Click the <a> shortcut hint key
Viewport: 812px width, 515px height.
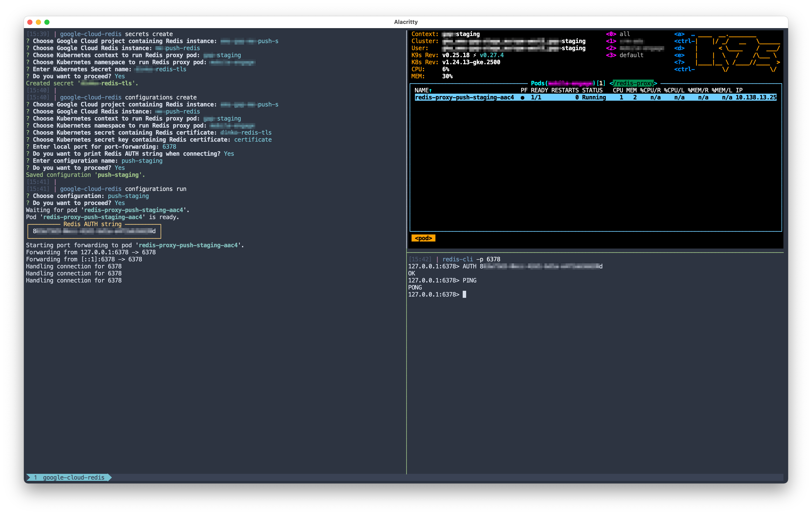[x=679, y=34]
